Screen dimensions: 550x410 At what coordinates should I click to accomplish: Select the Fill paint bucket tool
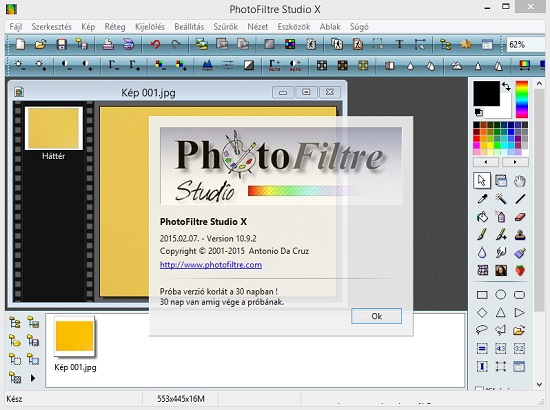point(482,217)
